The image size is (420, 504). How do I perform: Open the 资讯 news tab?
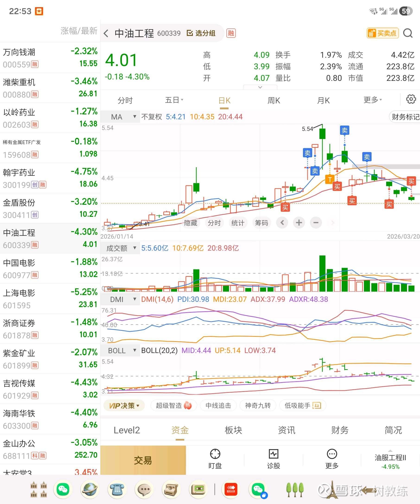click(x=286, y=430)
